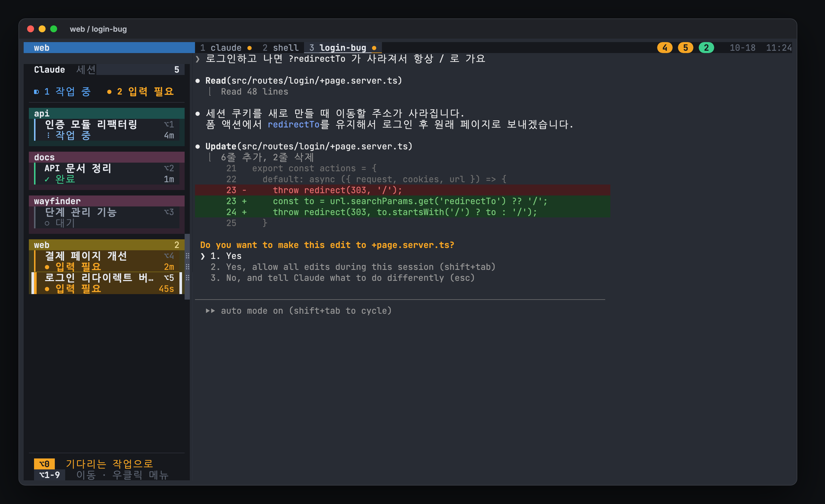Click the ⌥5 shortcut label on login row
The height and width of the screenshot is (504, 825).
pos(169,278)
